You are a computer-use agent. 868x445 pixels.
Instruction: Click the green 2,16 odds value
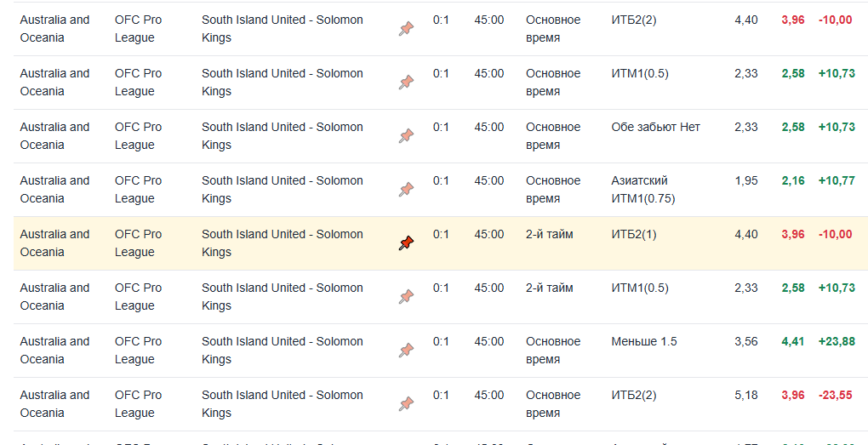point(792,180)
